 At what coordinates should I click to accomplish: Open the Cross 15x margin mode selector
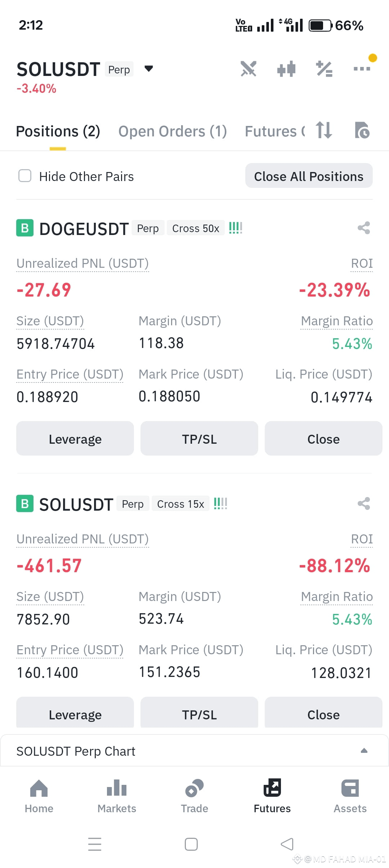180,504
